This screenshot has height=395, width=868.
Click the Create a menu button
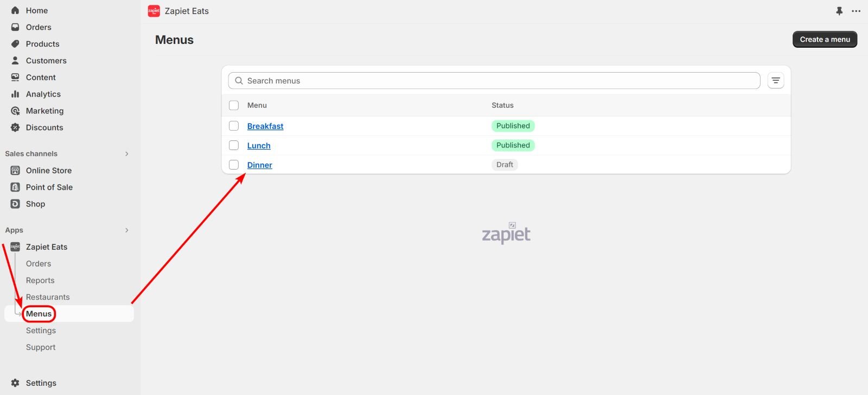coord(825,40)
